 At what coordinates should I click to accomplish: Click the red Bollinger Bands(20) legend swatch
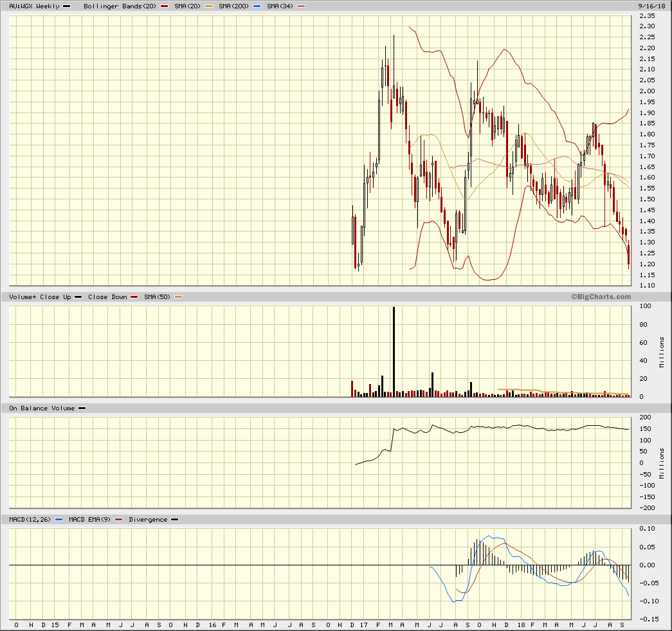pyautogui.click(x=164, y=6)
